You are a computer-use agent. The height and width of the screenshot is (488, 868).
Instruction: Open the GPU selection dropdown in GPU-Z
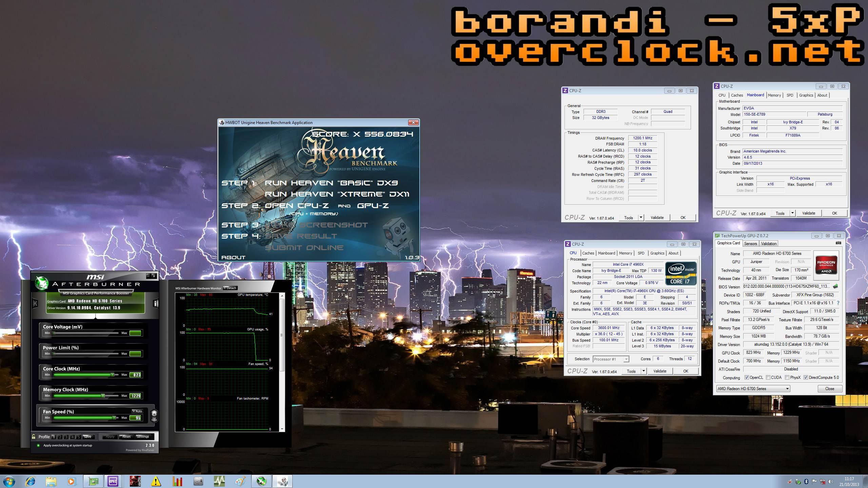point(753,389)
